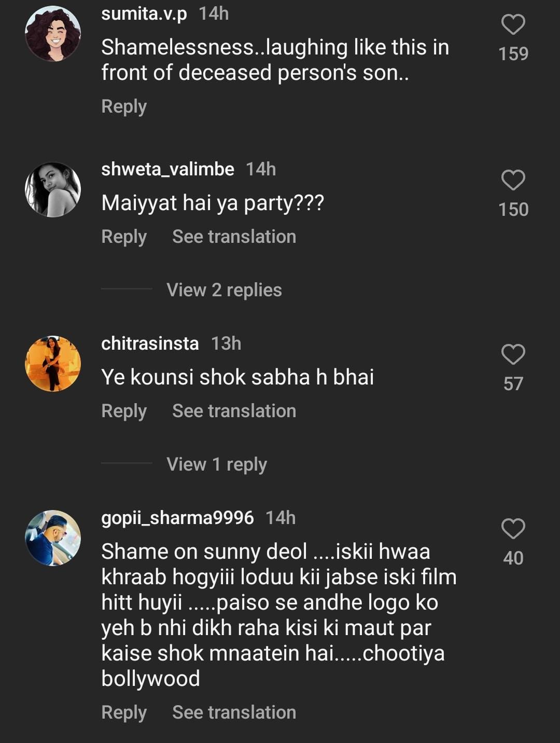Expand View 1 reply under chitrasinsta
560x743 pixels.
[x=217, y=464]
